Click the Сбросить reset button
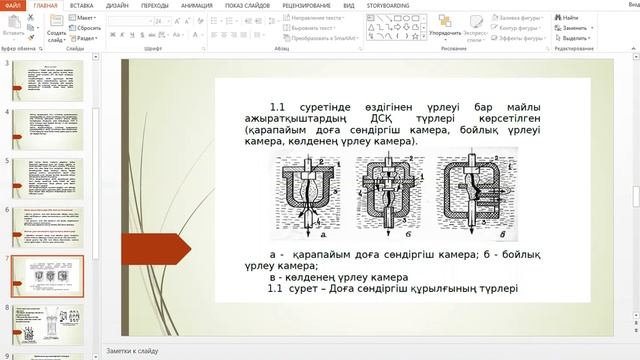This screenshot has width=640, height=360. point(85,28)
